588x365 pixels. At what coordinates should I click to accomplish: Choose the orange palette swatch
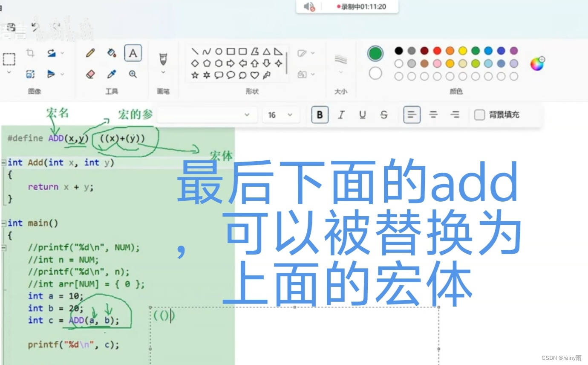pos(450,51)
